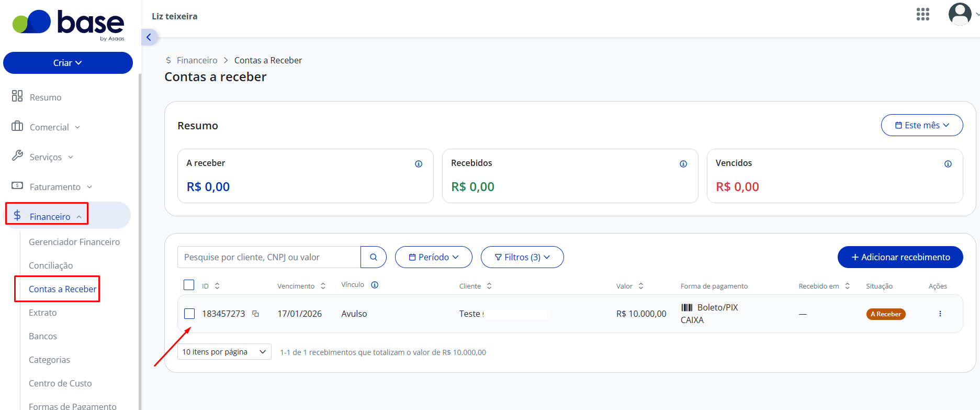Select all rows with the header checkbox
Screen dimensions: 980x410
click(x=189, y=285)
